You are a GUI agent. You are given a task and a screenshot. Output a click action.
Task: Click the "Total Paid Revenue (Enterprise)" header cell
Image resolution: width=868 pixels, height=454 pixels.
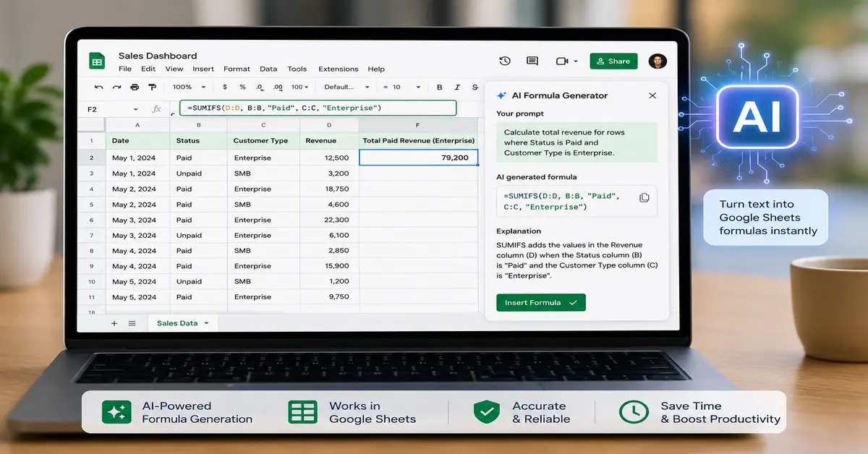coord(418,141)
